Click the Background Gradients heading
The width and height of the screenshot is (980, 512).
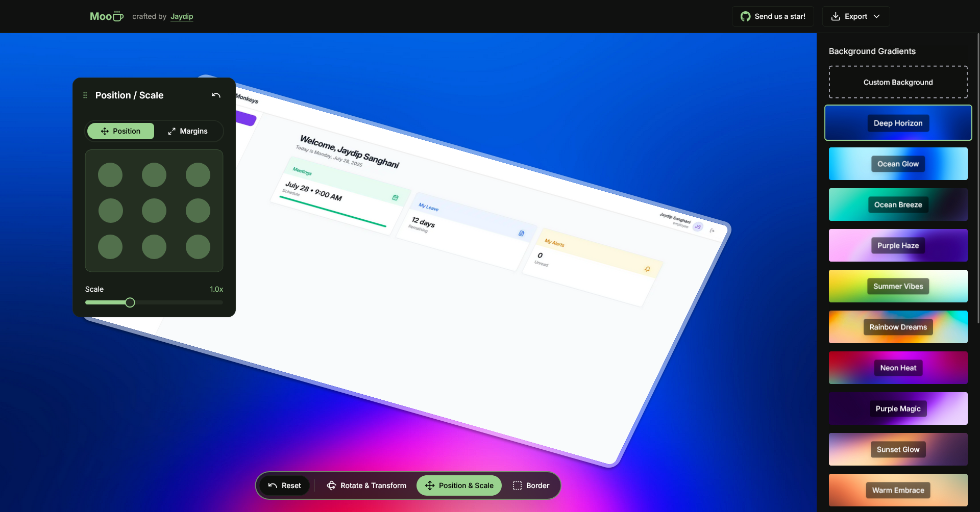(872, 51)
